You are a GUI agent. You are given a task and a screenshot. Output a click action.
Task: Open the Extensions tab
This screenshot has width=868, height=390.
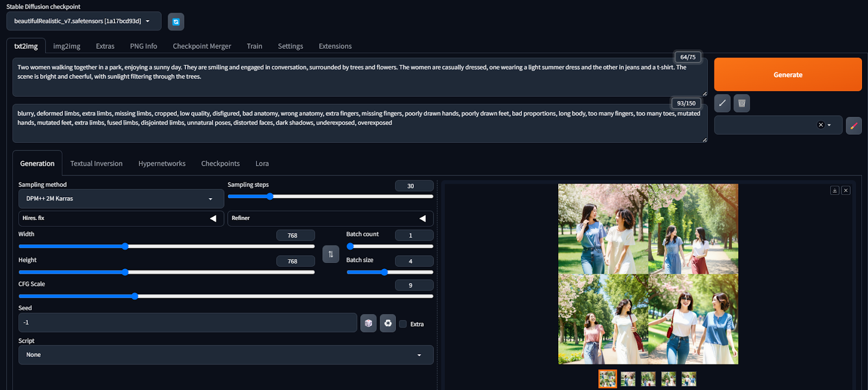(x=335, y=46)
